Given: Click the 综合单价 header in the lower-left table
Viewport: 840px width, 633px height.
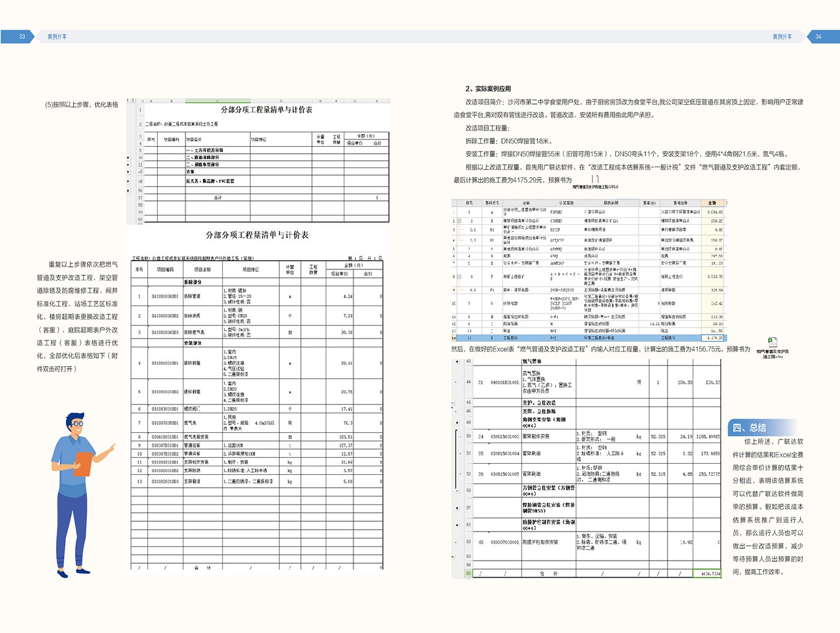Looking at the screenshot, I should 340,274.
